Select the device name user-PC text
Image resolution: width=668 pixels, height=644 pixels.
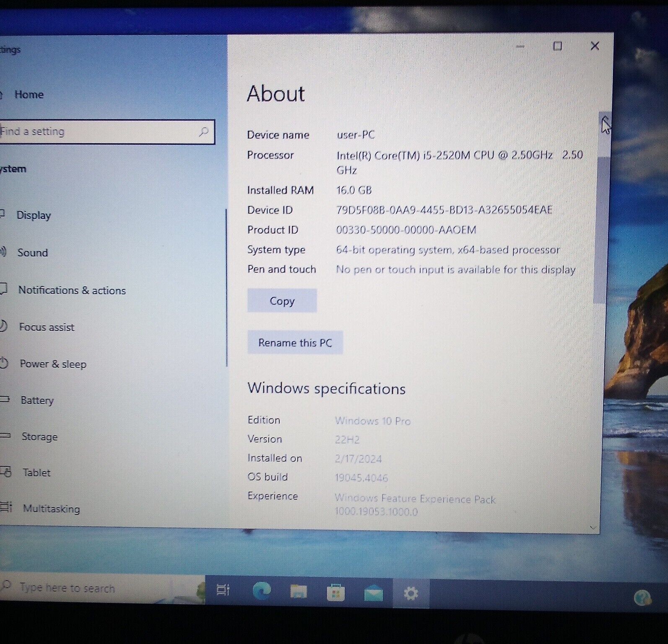tap(355, 135)
